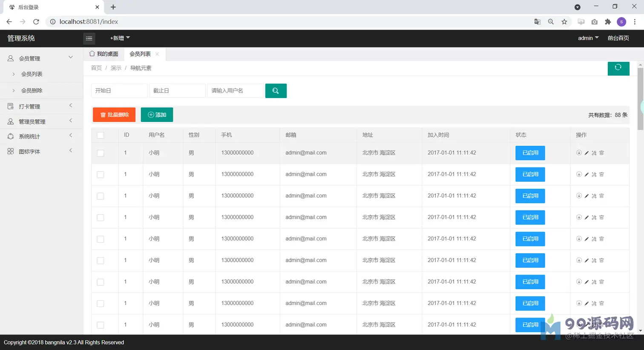
Task: Open the 会员删除 sidebar submenu item
Action: pyautogui.click(x=42, y=90)
